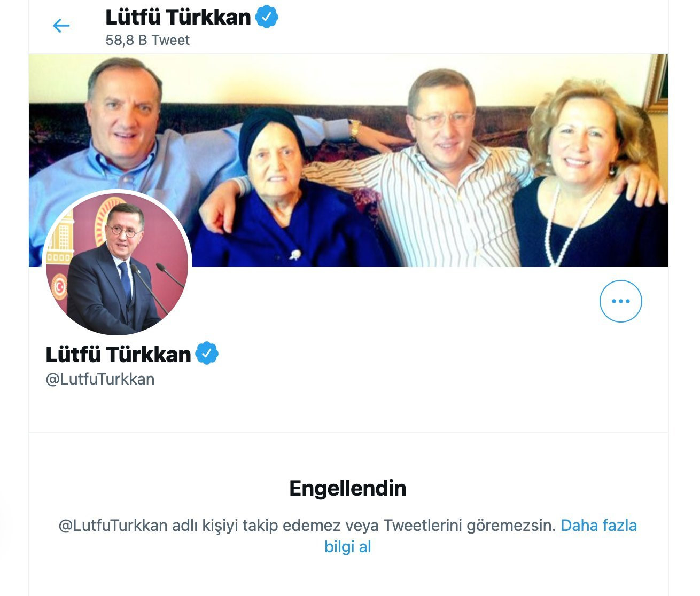Click the back arrow icon

coord(61,26)
